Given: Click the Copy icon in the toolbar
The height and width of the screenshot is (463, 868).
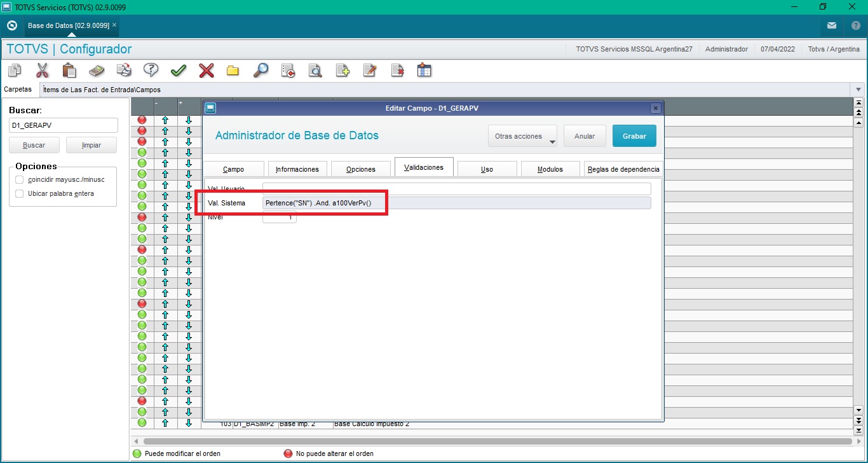Looking at the screenshot, I should [x=14, y=70].
